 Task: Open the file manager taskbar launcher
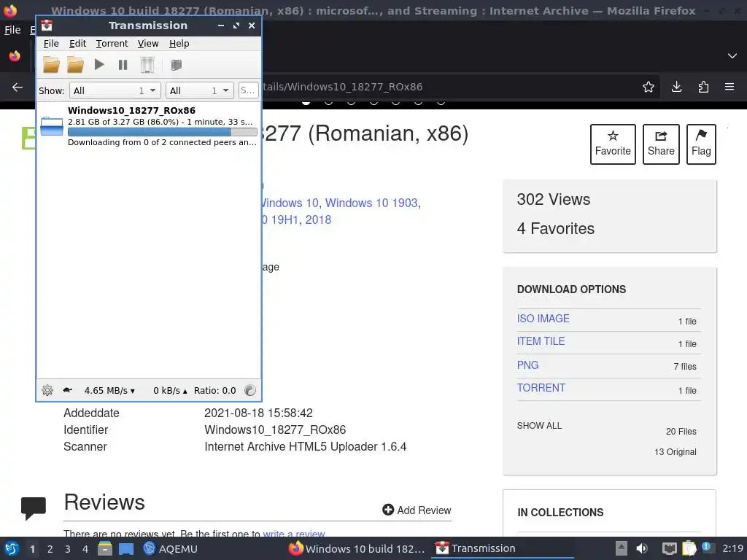105,548
